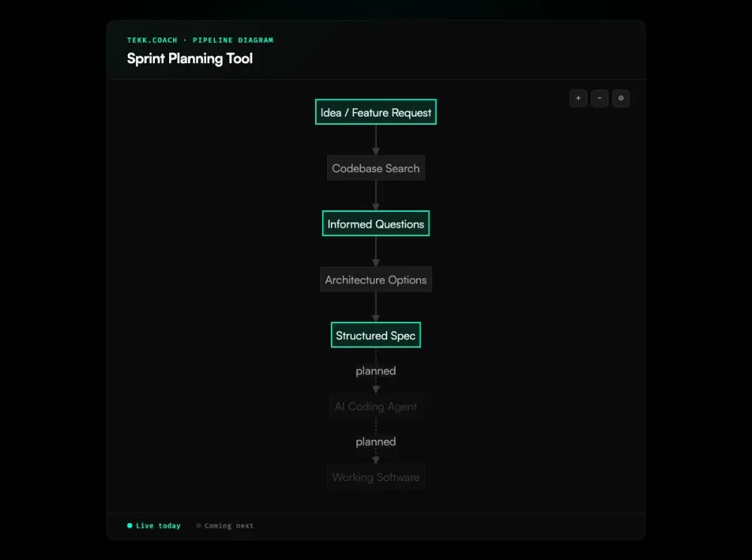752x560 pixels.
Task: Click the zoom in icon
Action: (x=578, y=98)
